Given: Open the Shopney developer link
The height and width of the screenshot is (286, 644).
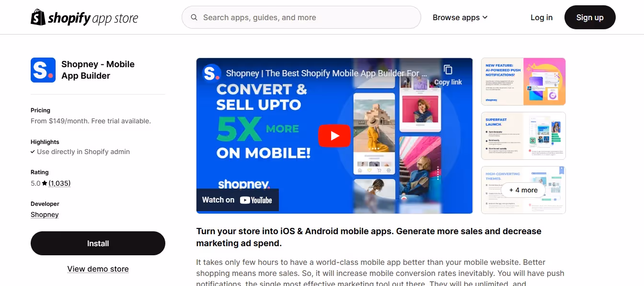Looking at the screenshot, I should pyautogui.click(x=45, y=214).
